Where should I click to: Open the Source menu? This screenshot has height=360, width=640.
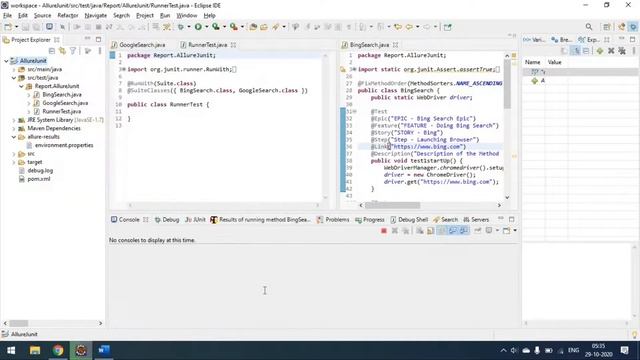pyautogui.click(x=42, y=16)
